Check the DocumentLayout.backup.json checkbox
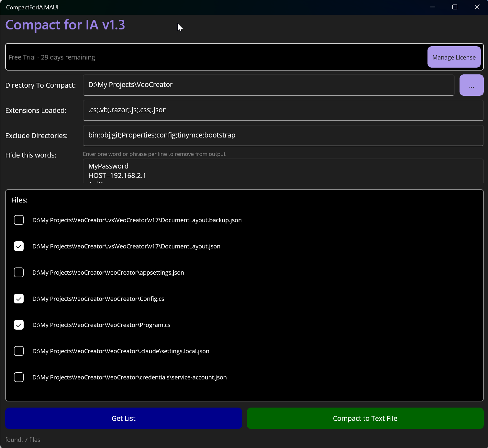This screenshot has height=448, width=488. coord(19,220)
